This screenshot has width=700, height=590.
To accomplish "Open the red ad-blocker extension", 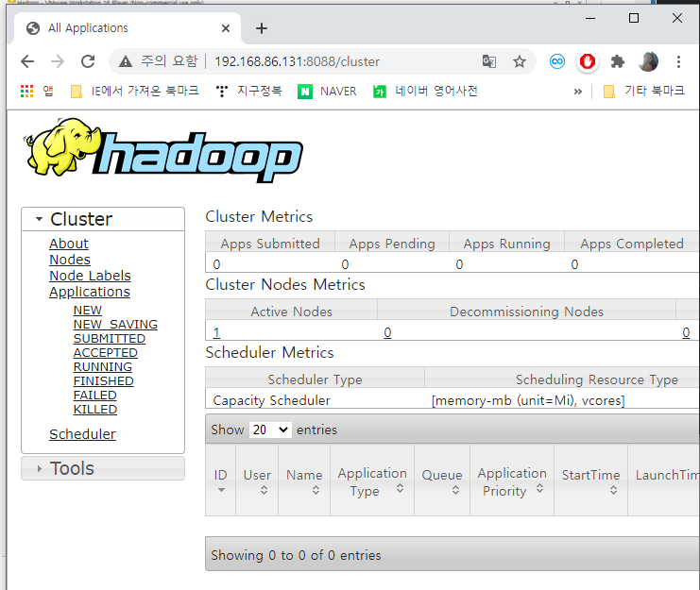I will coord(587,61).
